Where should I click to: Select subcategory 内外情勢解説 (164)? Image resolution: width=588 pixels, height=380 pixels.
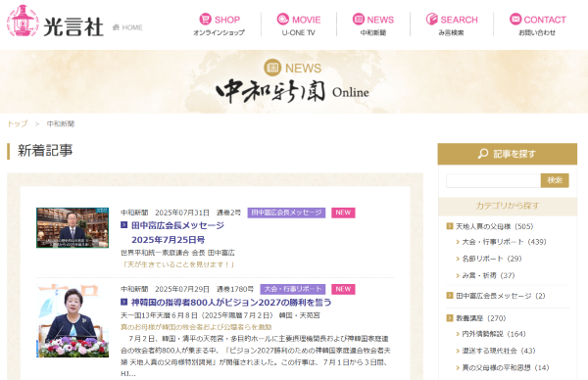(x=494, y=334)
